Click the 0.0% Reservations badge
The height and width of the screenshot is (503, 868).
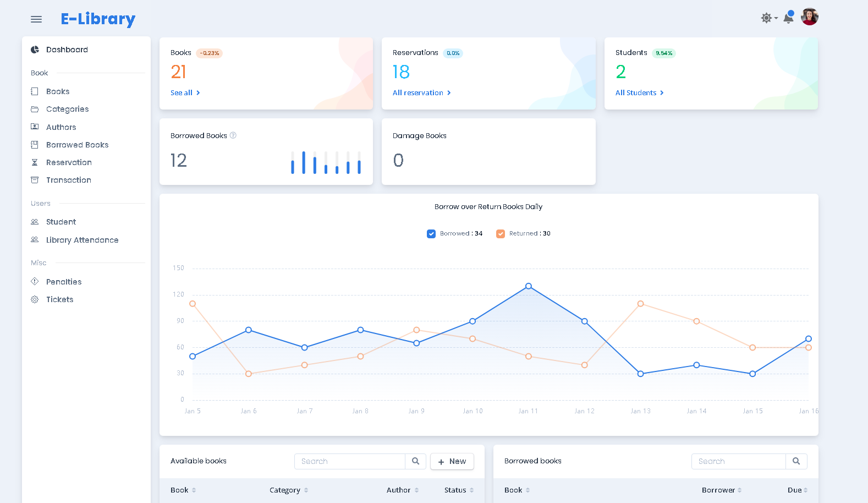click(453, 53)
